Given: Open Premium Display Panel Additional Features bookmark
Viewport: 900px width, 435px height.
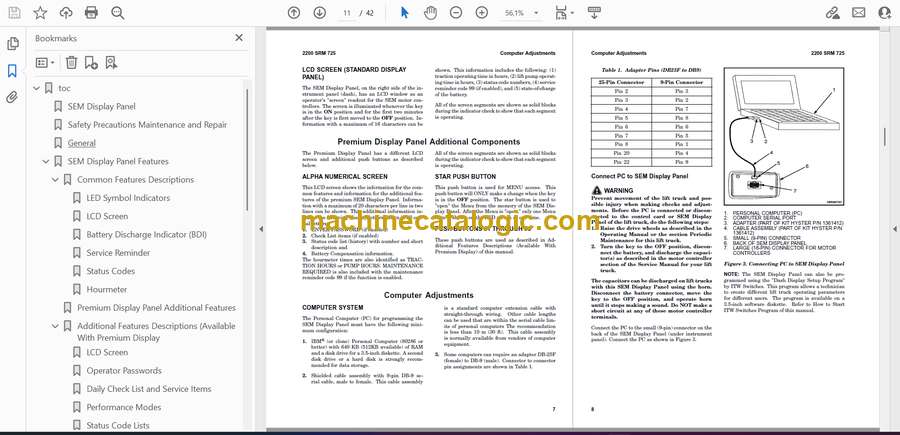Looking at the screenshot, I should (x=156, y=308).
